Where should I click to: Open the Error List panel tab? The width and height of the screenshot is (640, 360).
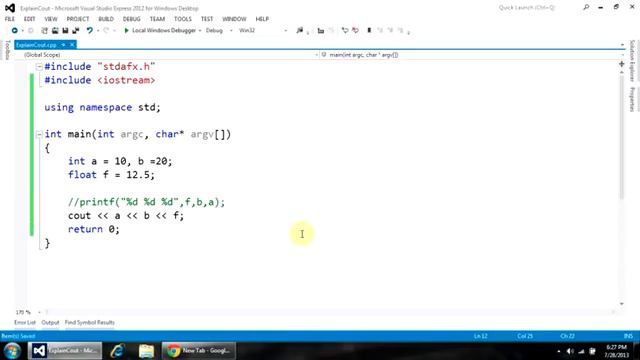[x=25, y=322]
